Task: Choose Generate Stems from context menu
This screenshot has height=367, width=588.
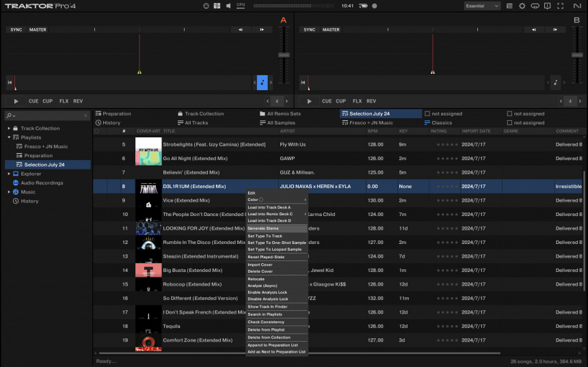Action: [x=277, y=228]
